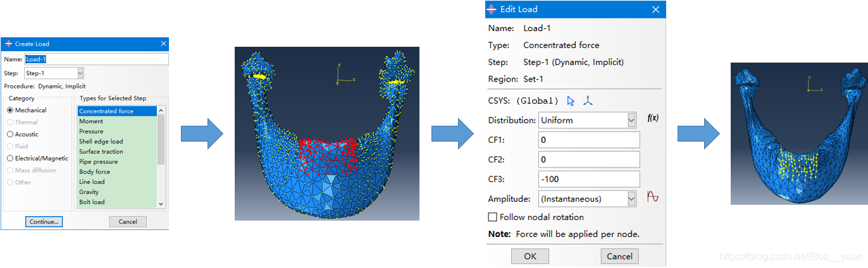Enable Follow nodal rotation checkbox
Screen dimensions: 868x268
click(493, 217)
